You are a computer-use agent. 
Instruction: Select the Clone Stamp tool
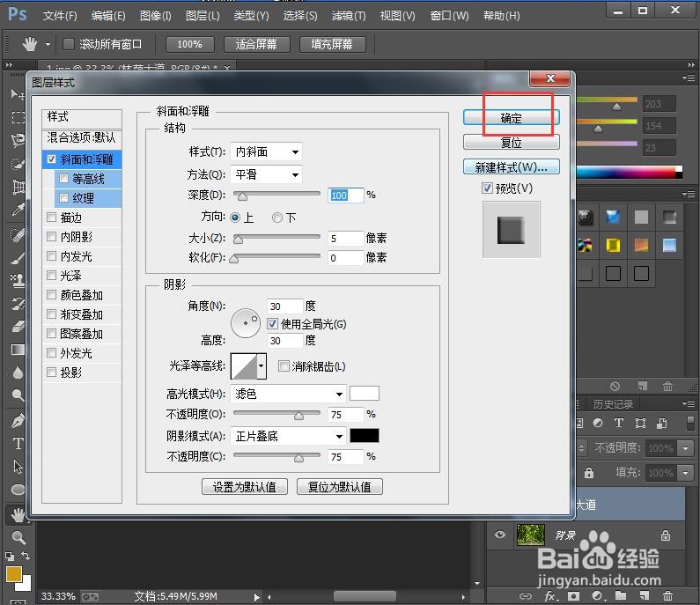click(18, 280)
